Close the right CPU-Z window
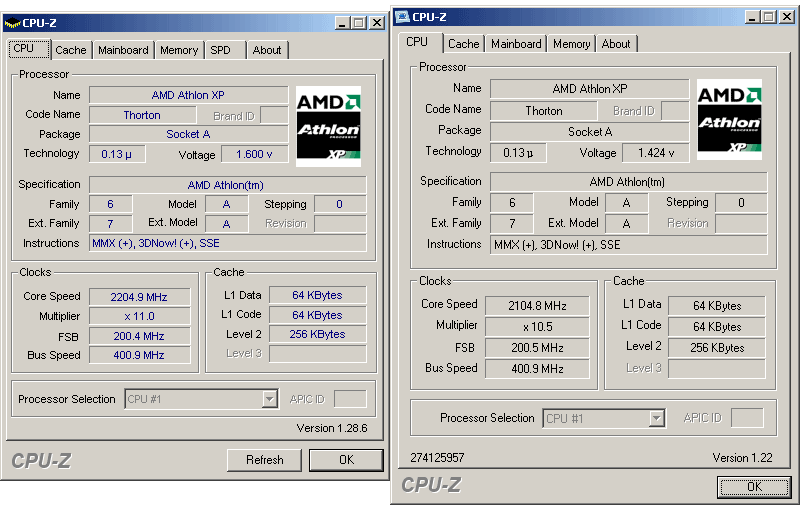 [x=787, y=17]
